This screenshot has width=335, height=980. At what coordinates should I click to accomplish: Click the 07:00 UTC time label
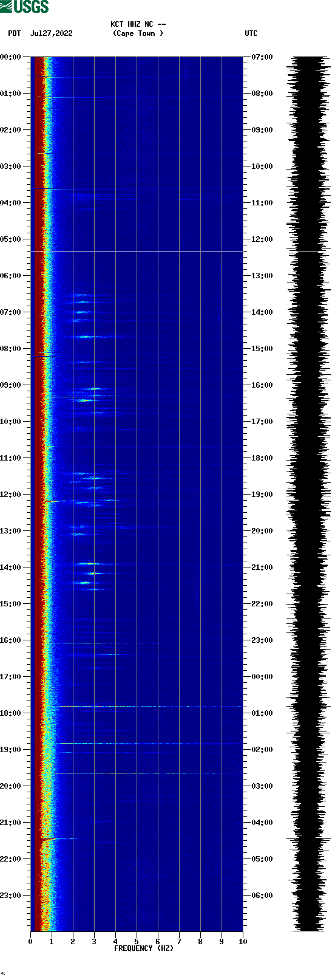pos(262,57)
